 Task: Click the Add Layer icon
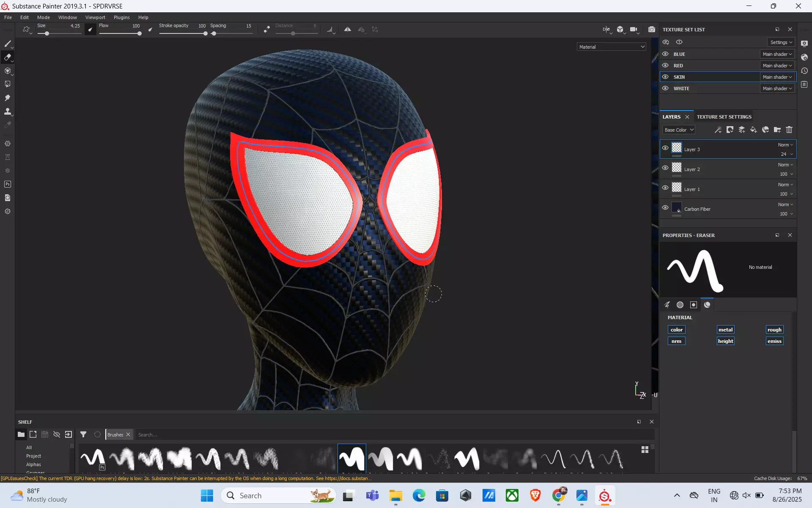pos(742,130)
